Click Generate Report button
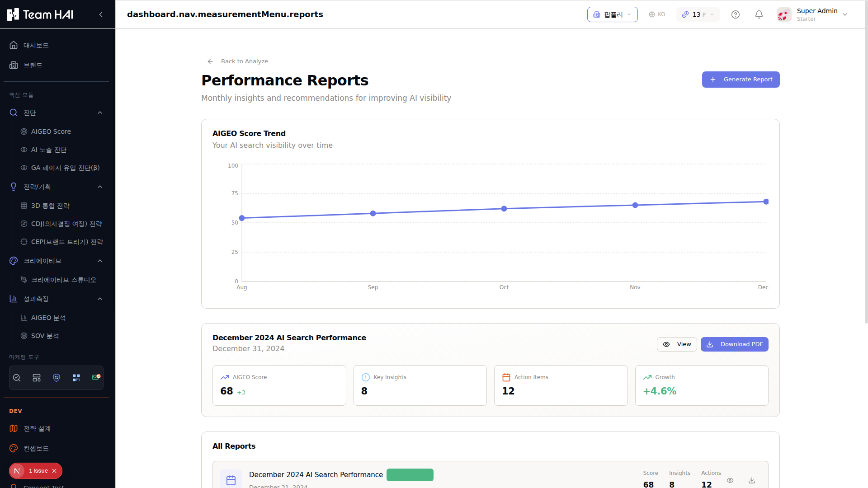This screenshot has height=488, width=868. click(741, 80)
